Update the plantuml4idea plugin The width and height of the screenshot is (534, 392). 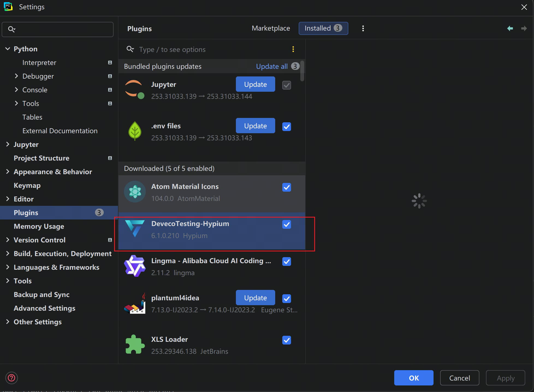tap(255, 298)
